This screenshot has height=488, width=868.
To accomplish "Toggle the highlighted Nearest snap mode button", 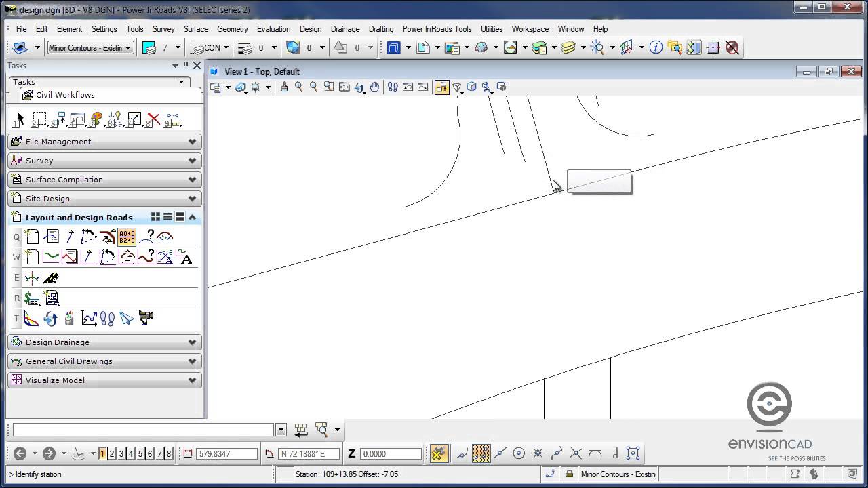I will point(481,453).
